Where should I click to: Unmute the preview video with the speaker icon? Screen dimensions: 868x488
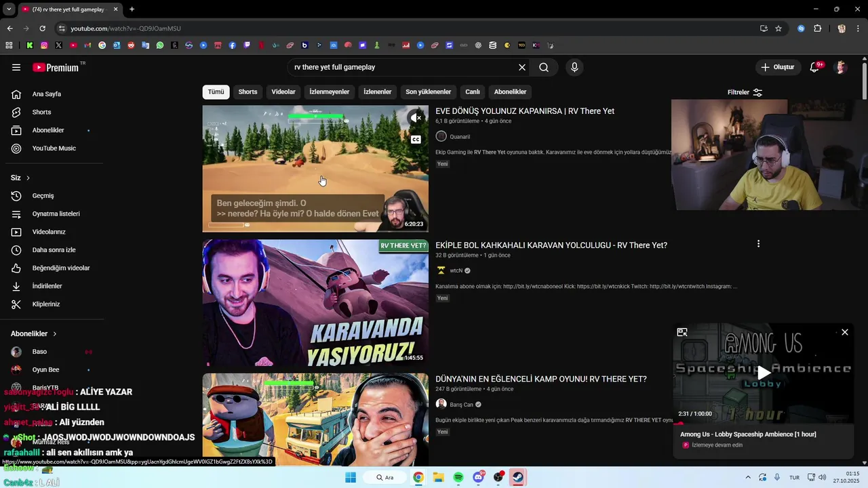pos(416,118)
